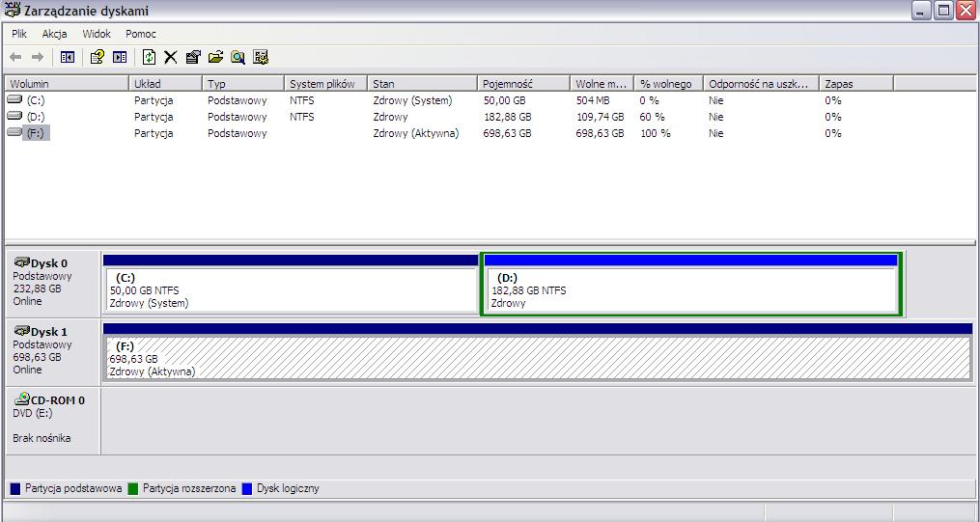
Task: Sort by the Wolne m... column header
Action: [602, 83]
